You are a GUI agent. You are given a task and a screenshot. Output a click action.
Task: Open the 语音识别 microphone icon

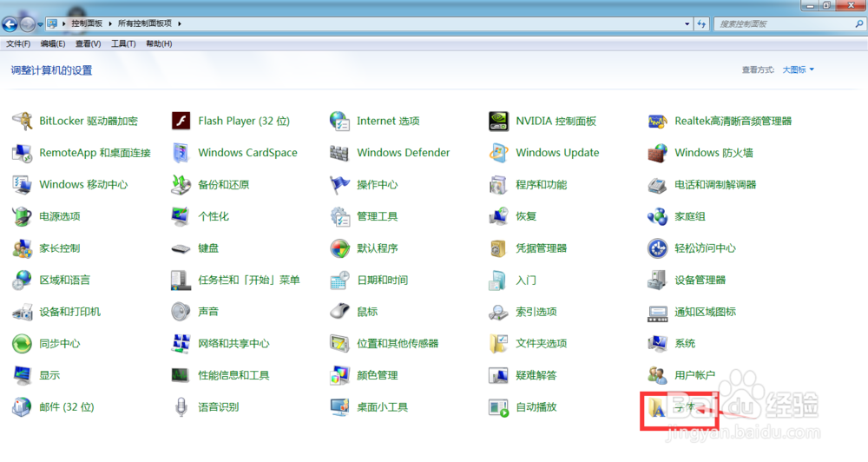[181, 407]
